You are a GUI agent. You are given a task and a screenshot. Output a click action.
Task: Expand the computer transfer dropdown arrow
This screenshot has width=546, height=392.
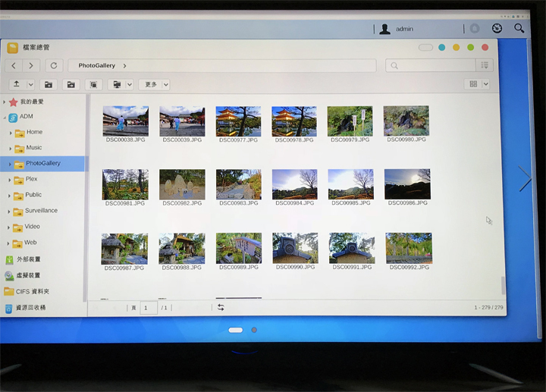(130, 85)
